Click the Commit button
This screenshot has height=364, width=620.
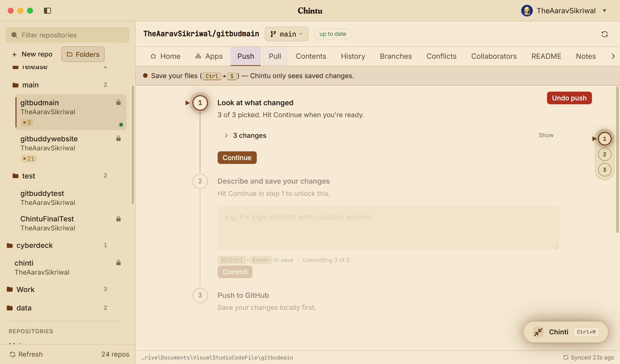click(x=235, y=272)
